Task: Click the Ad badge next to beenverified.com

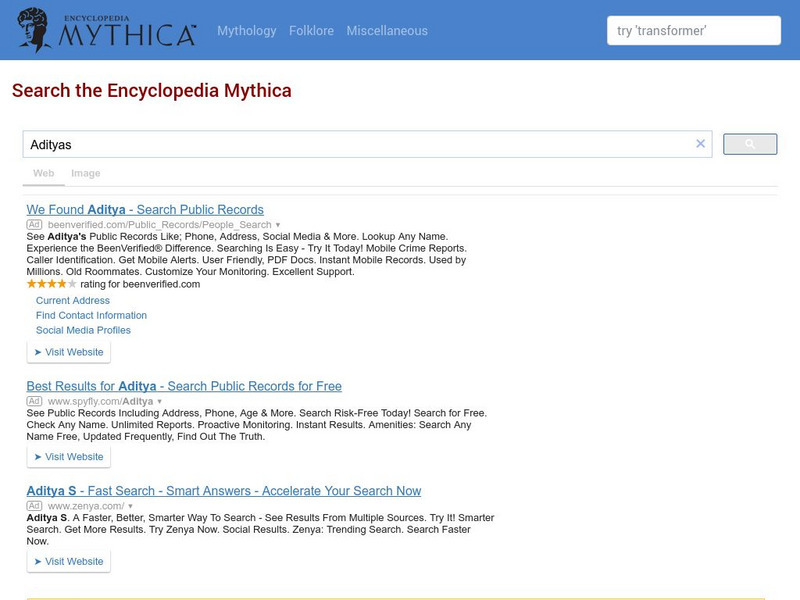Action: pos(34,221)
